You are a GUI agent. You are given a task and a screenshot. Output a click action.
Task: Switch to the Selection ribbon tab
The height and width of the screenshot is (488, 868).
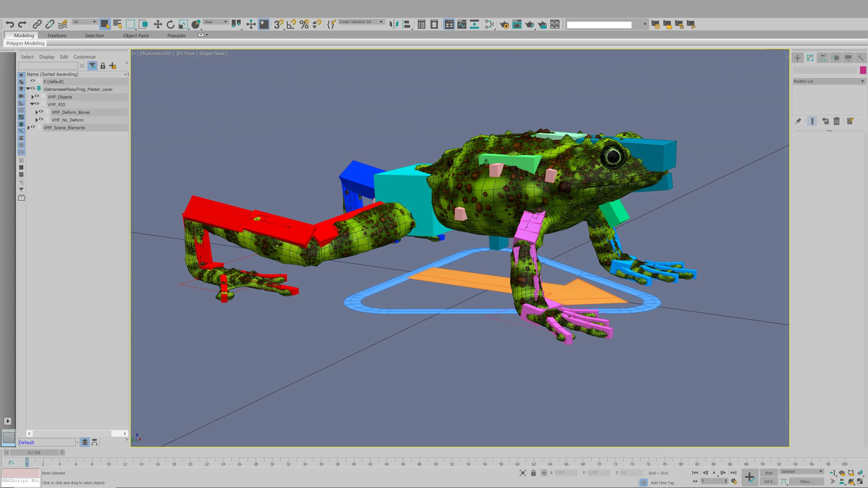(95, 36)
